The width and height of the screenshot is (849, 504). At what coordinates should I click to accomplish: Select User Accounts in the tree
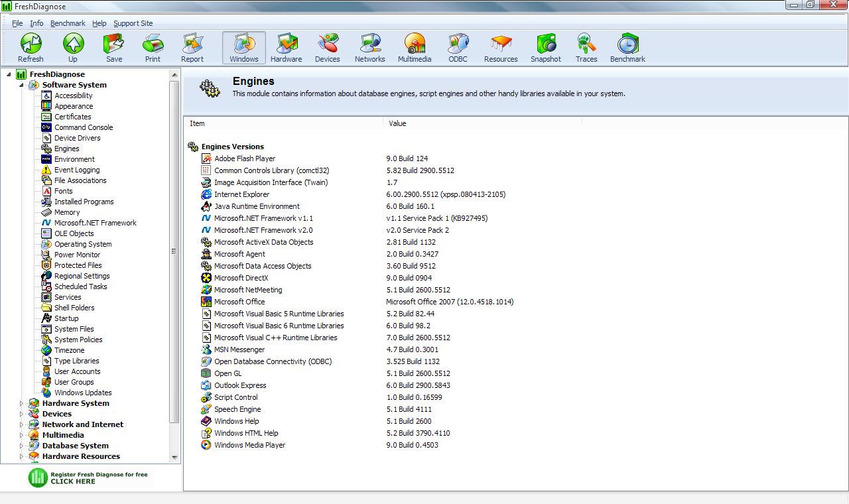tap(78, 371)
